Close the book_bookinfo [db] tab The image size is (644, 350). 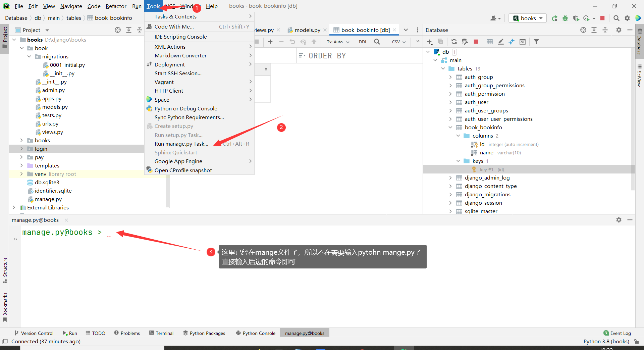click(394, 30)
